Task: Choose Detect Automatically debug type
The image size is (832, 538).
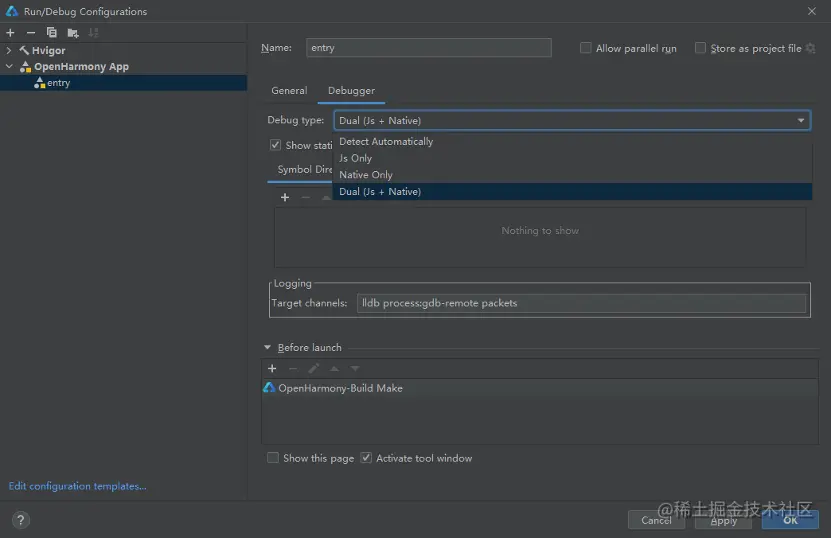Action: (x=572, y=142)
